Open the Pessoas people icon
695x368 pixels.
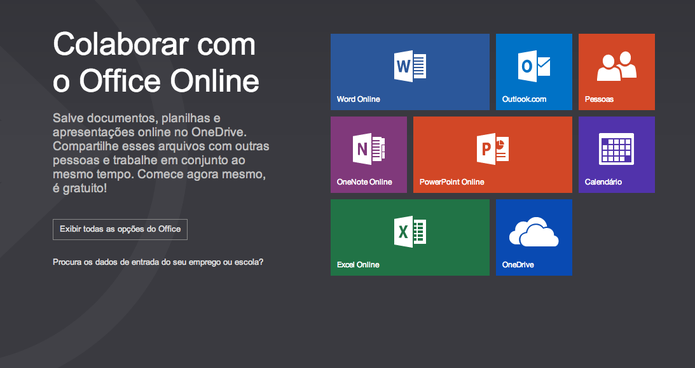617,66
